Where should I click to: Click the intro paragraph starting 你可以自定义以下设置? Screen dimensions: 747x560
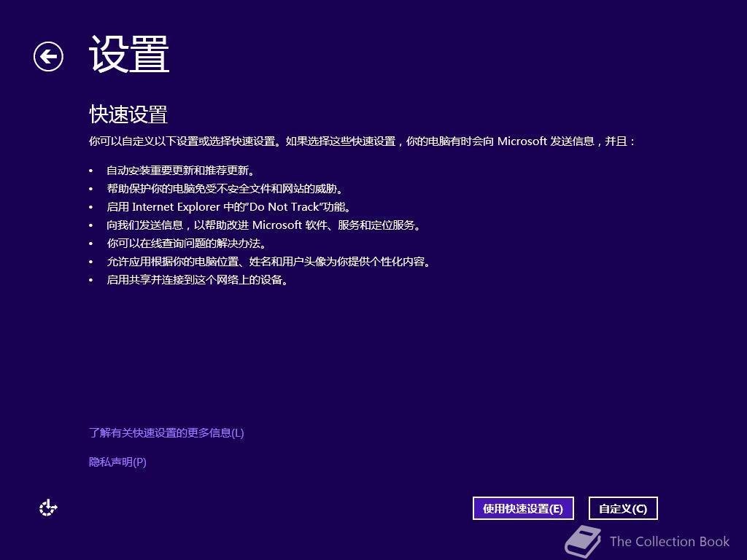[x=362, y=141]
